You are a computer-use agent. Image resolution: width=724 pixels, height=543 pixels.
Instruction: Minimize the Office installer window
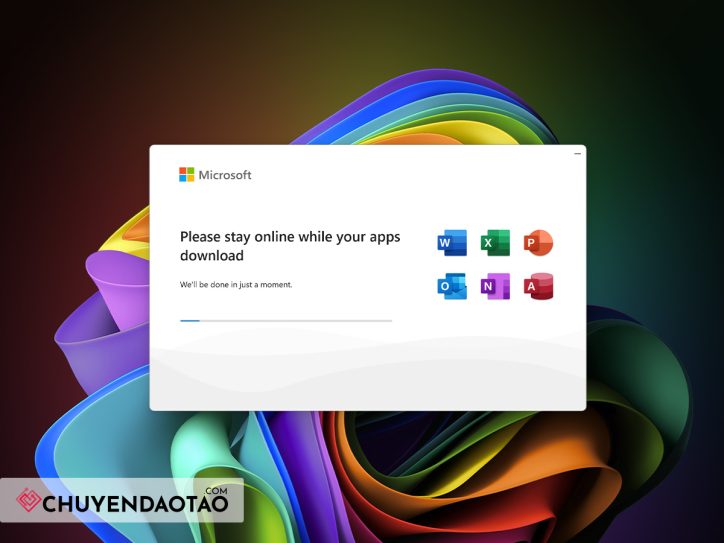click(x=577, y=153)
